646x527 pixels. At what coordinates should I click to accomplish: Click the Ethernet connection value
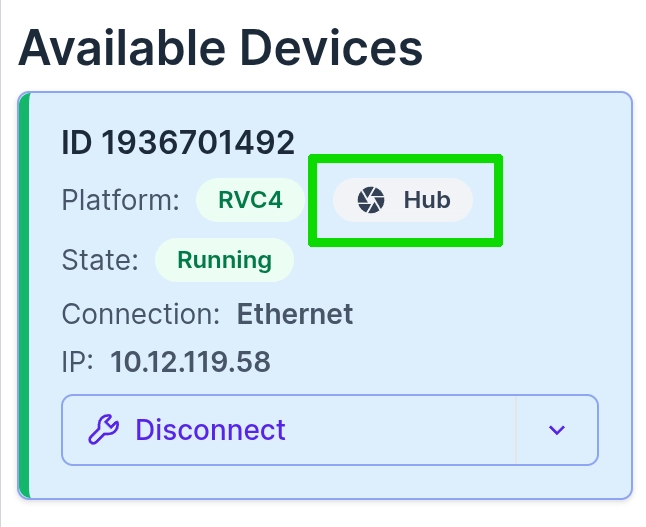coord(295,315)
